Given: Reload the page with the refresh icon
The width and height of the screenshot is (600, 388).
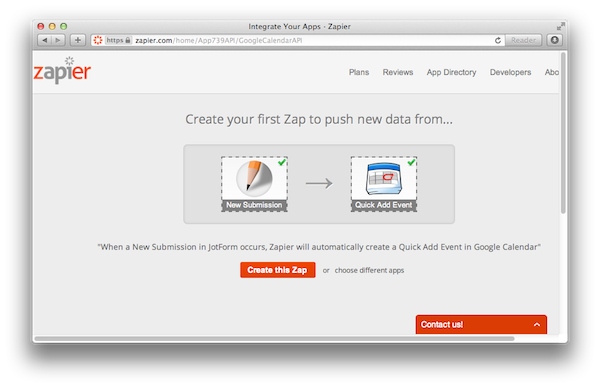Looking at the screenshot, I should [497, 40].
